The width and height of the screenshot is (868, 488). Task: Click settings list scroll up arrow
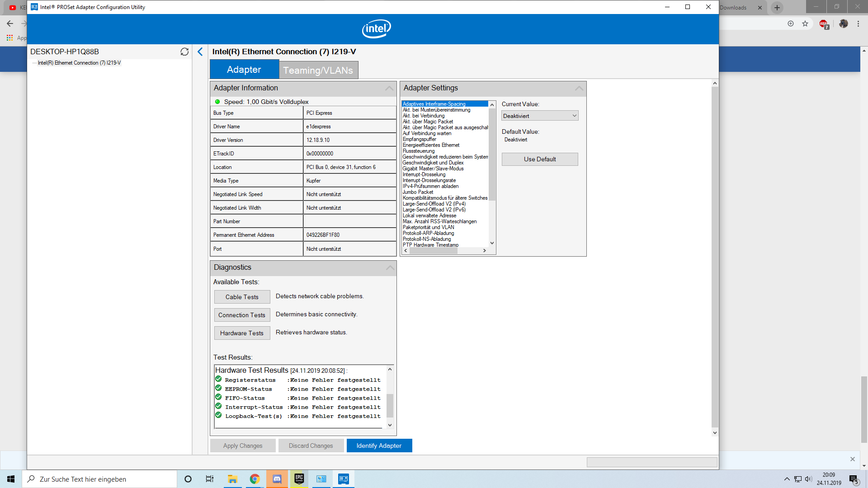click(492, 104)
